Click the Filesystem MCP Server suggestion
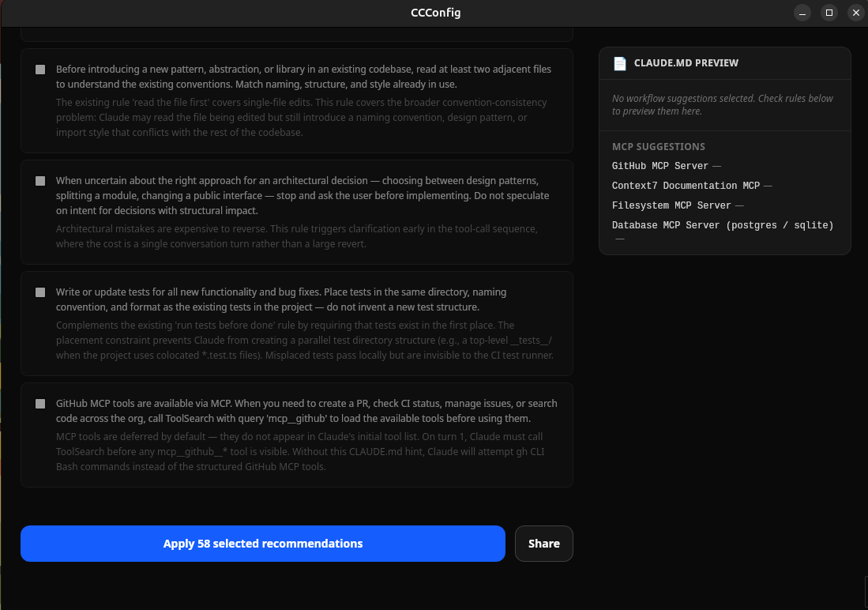868x610 pixels. click(671, 205)
